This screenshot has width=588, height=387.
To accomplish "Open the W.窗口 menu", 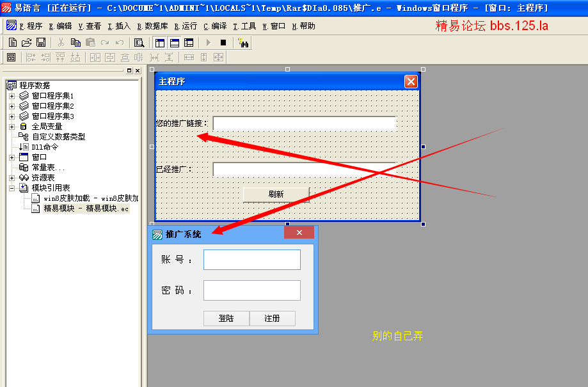I will (274, 26).
